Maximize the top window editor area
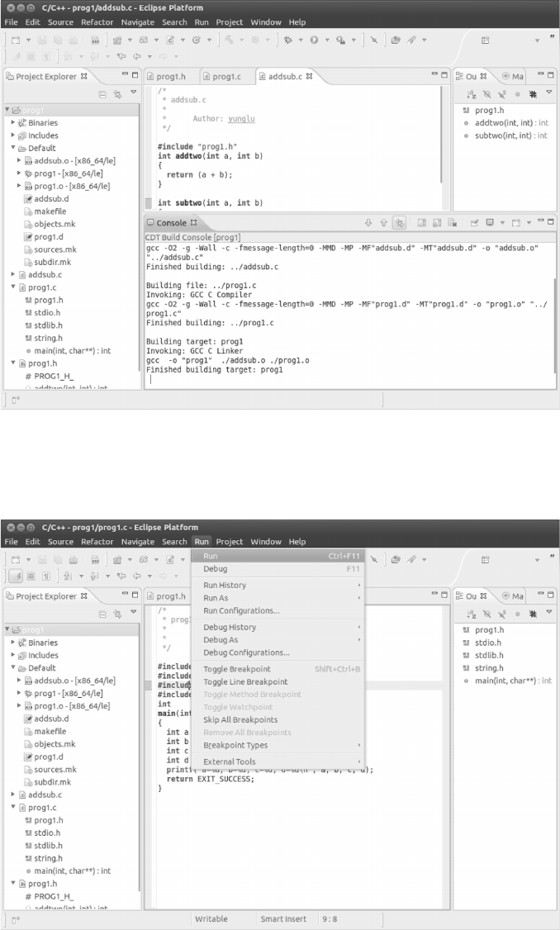This screenshot has height=930, width=560. 444,74
